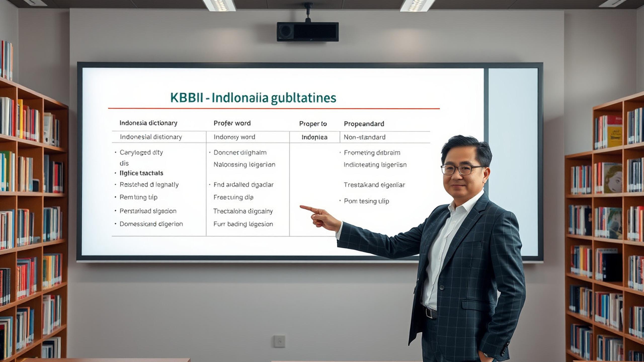Image resolution: width=644 pixels, height=362 pixels.
Task: Click the slide title 'KBBII - Indlonaiia gubltatines'
Action: click(x=253, y=98)
